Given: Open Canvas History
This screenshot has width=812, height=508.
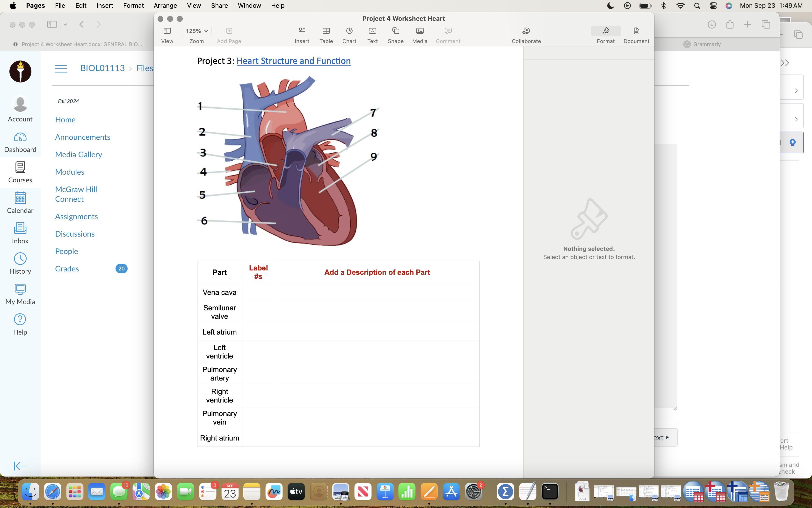Looking at the screenshot, I should click(20, 264).
